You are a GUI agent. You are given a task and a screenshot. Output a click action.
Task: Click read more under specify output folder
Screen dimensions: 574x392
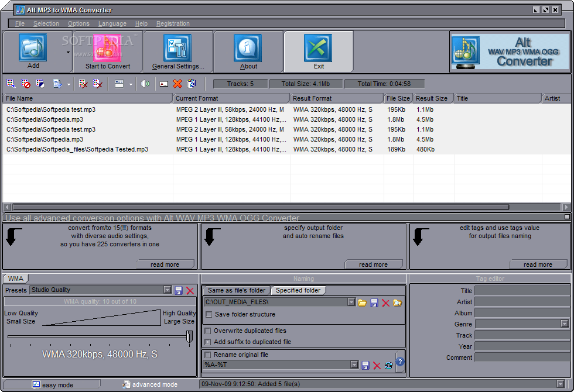pyautogui.click(x=373, y=264)
